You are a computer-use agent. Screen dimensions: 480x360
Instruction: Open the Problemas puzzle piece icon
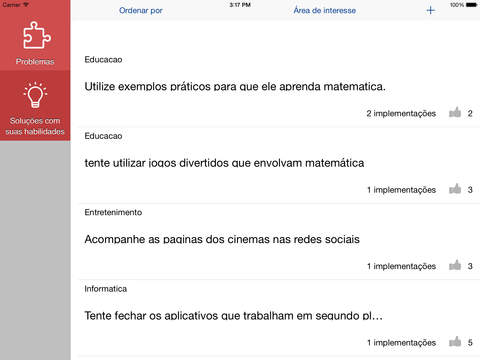37,35
